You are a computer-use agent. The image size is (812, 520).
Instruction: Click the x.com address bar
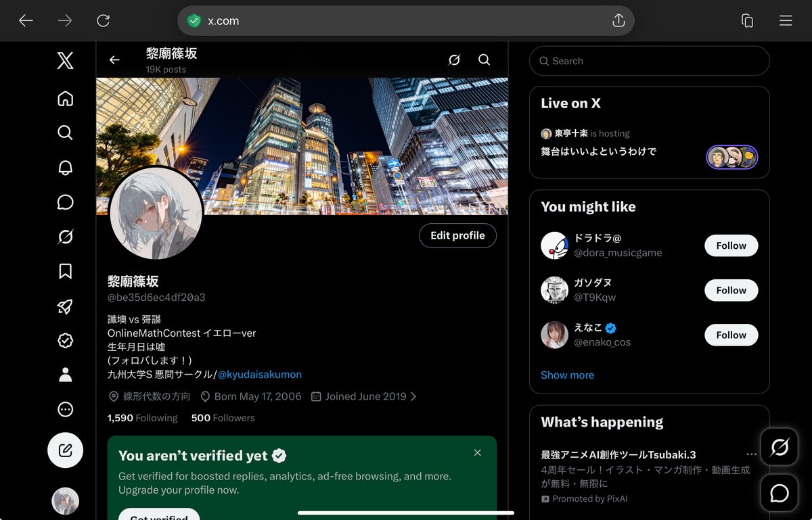click(x=405, y=21)
